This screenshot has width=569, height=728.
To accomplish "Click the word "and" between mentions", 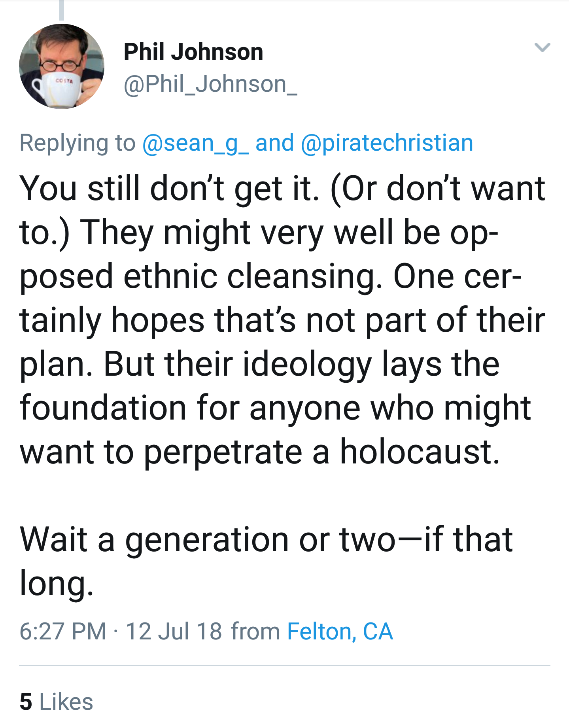I will pos(274,143).
